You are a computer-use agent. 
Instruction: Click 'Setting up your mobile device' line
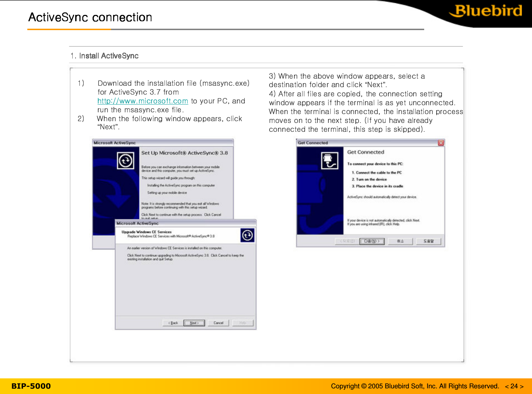tap(167, 193)
